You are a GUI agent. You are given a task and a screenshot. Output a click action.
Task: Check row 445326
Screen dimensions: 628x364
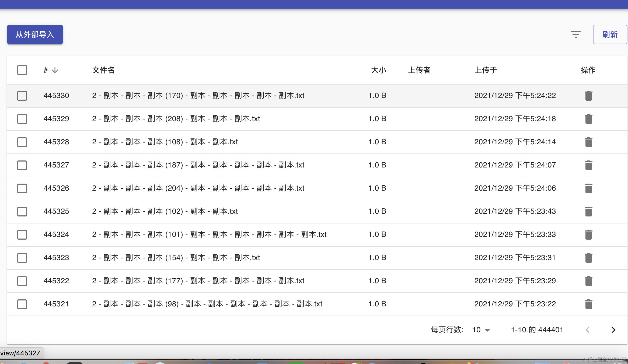[x=22, y=188]
